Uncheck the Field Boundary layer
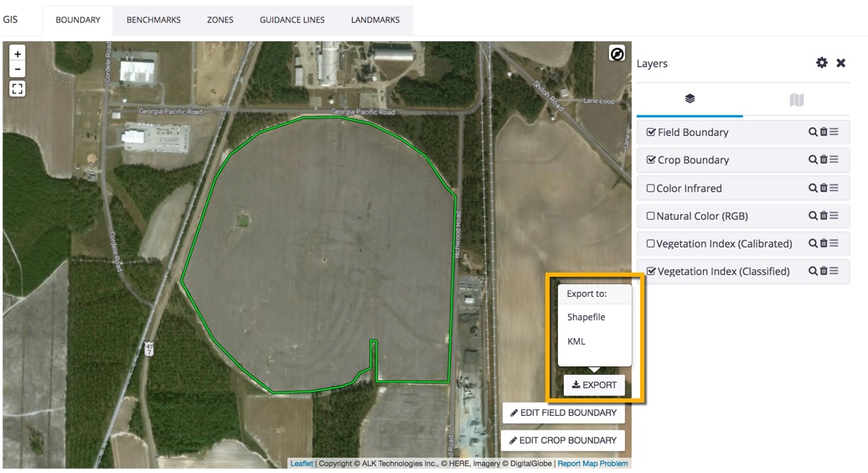868x473 pixels. [651, 133]
